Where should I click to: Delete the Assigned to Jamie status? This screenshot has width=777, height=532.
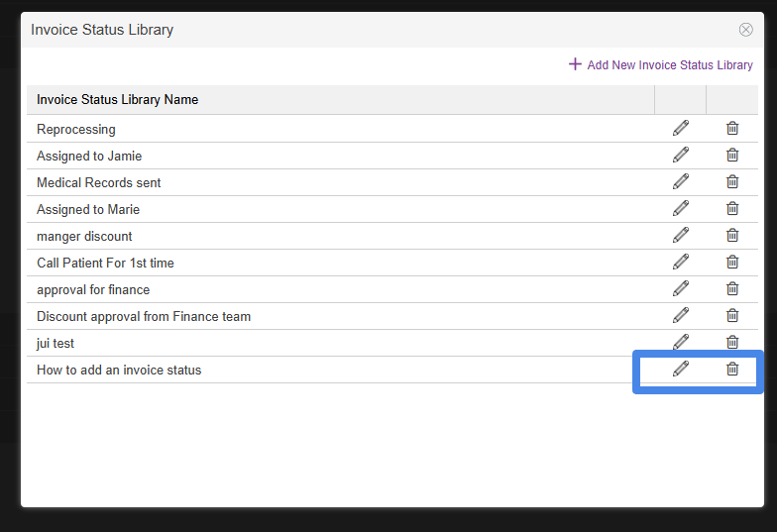point(732,155)
